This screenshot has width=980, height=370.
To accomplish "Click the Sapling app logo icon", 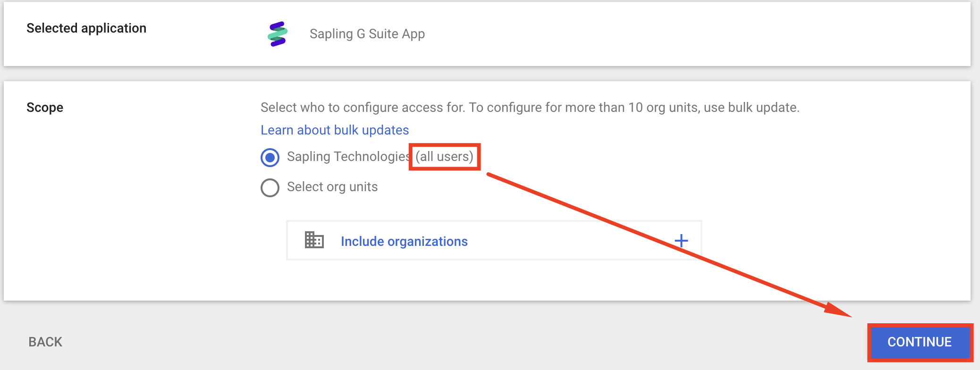I will [278, 34].
